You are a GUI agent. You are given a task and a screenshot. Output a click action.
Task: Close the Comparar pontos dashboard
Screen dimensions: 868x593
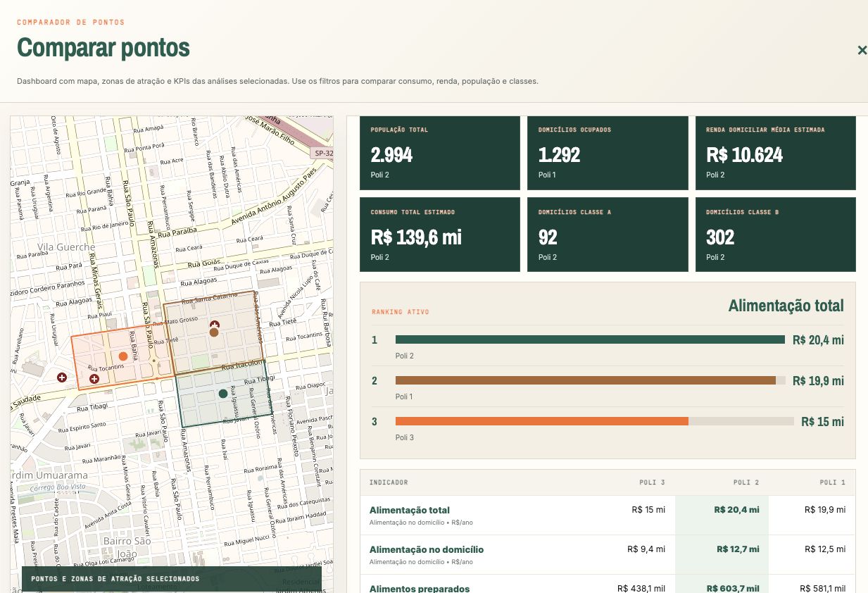(x=862, y=50)
